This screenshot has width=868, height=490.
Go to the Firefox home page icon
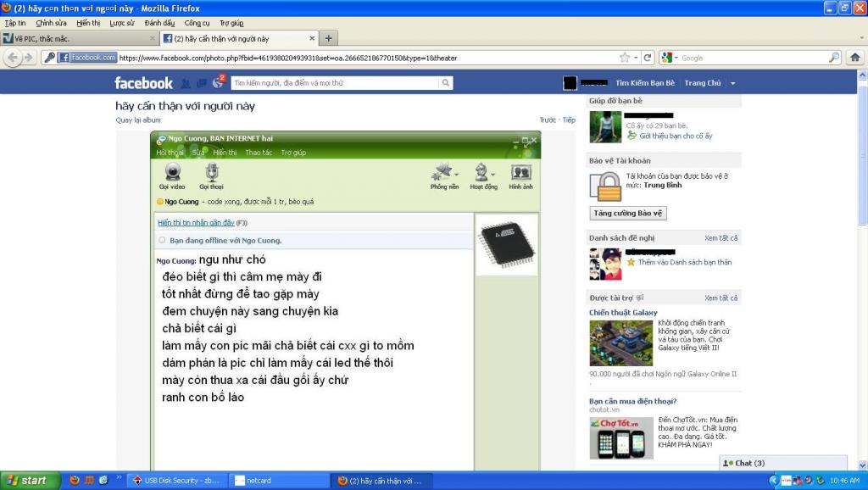854,58
